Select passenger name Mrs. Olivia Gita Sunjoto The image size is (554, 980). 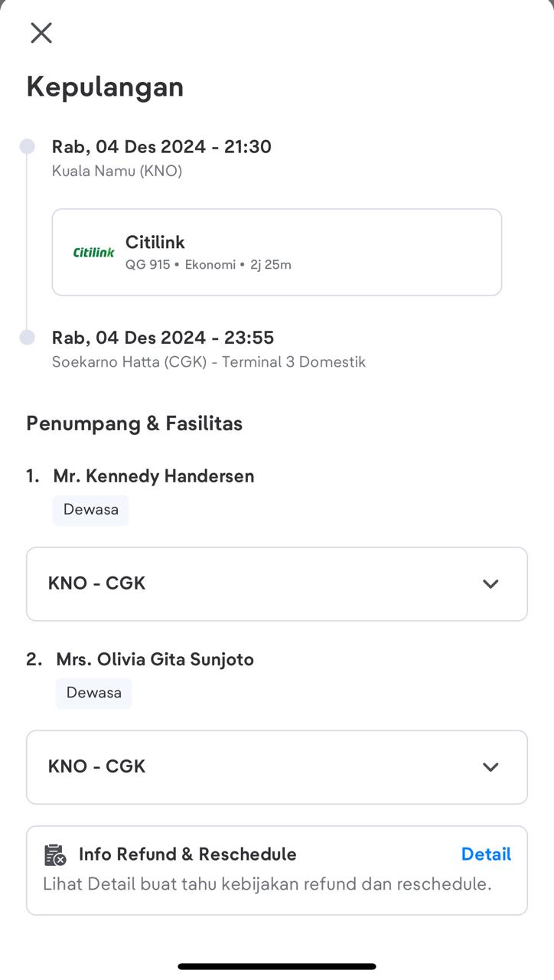pos(155,659)
